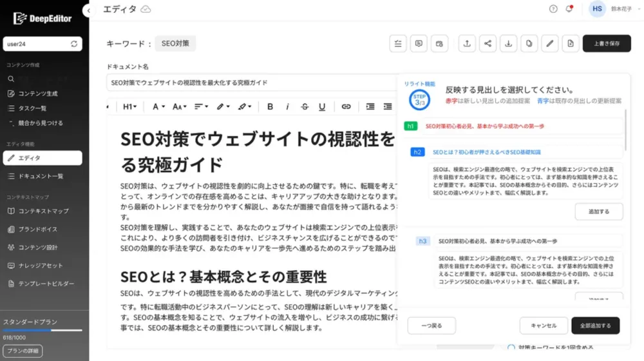Toggle italic formatting
The height and width of the screenshot is (361, 644).
tap(287, 106)
